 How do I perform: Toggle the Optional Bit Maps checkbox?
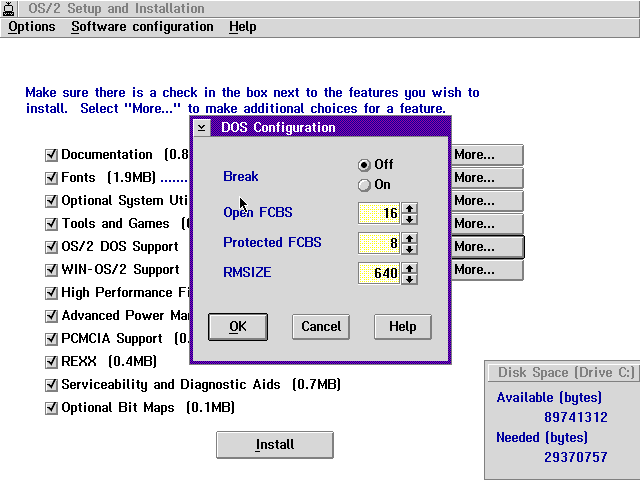click(x=51, y=408)
